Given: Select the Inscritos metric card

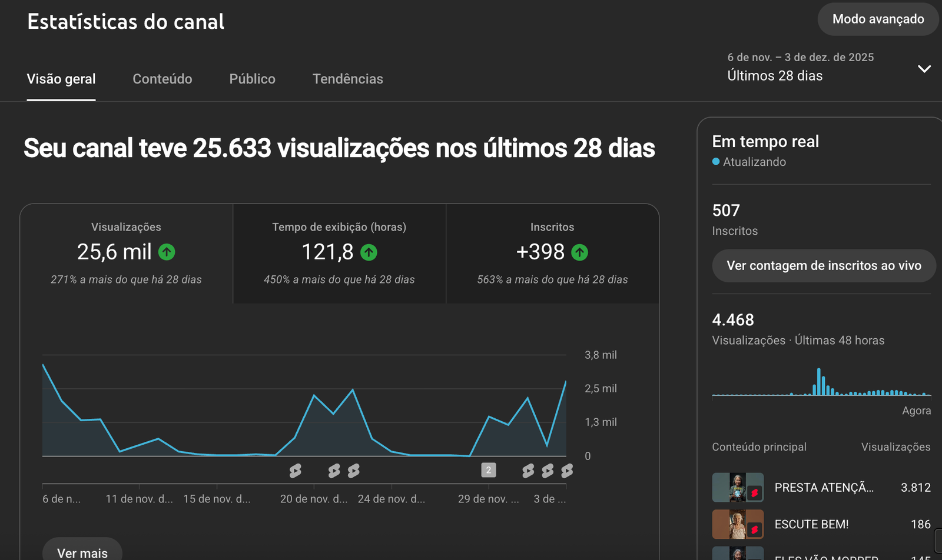Looking at the screenshot, I should click(x=553, y=254).
